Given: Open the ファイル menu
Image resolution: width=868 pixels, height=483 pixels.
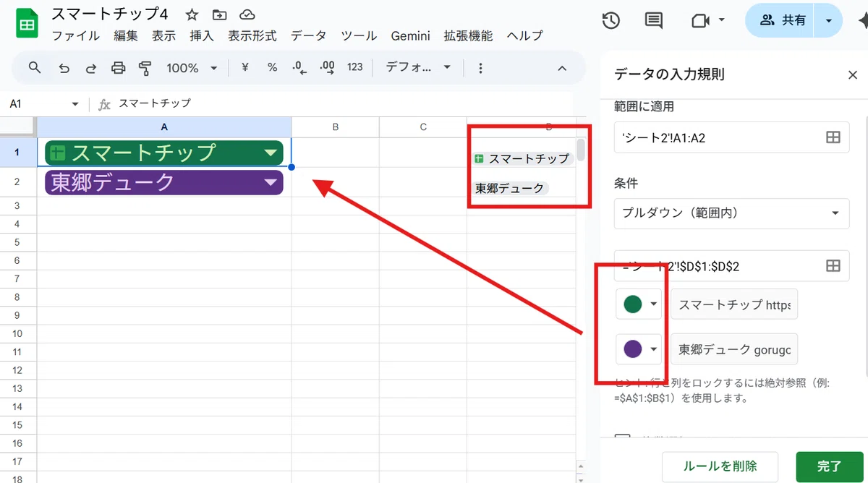Looking at the screenshot, I should pyautogui.click(x=76, y=35).
